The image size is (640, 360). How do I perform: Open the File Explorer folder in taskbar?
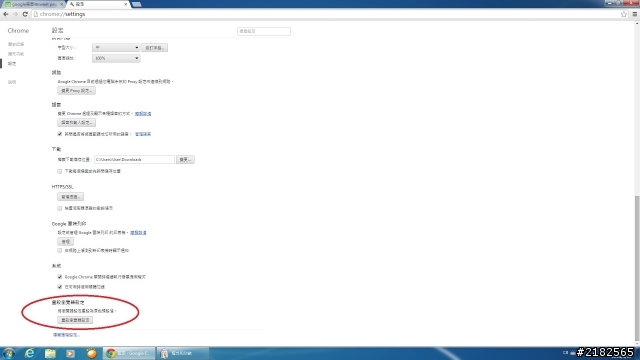[x=50, y=353]
